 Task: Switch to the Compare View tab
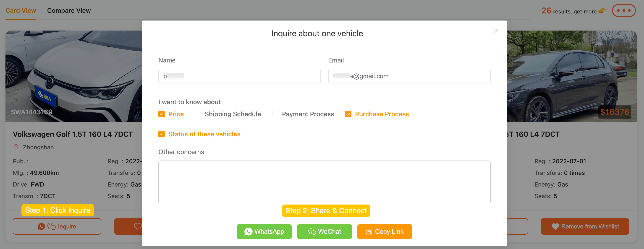[69, 10]
